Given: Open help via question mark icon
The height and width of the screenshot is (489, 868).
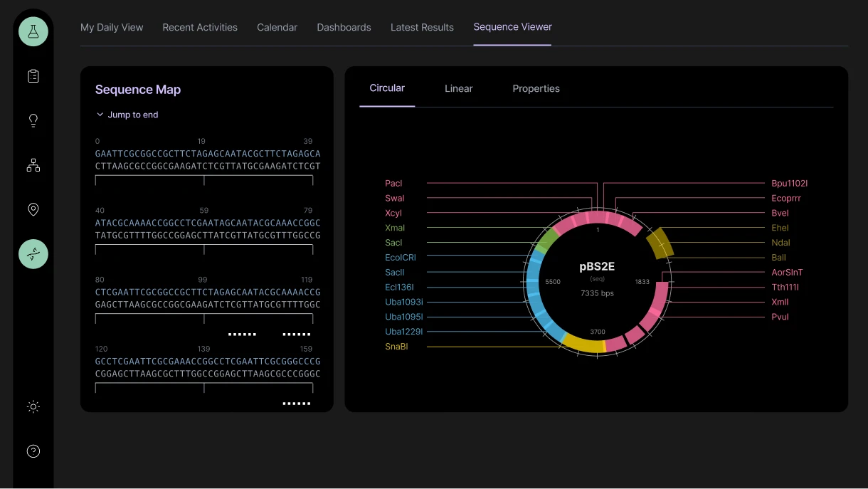Looking at the screenshot, I should pyautogui.click(x=33, y=451).
